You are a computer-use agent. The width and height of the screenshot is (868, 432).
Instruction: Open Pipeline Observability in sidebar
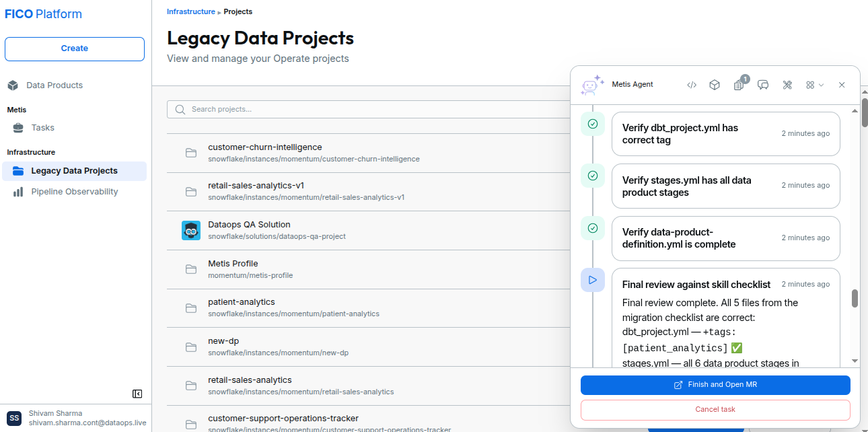point(74,192)
